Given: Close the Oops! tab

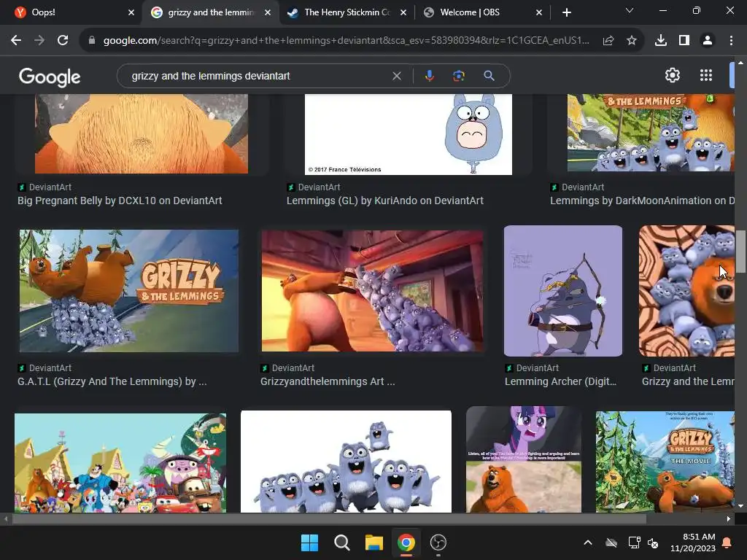Looking at the screenshot, I should pos(131,12).
